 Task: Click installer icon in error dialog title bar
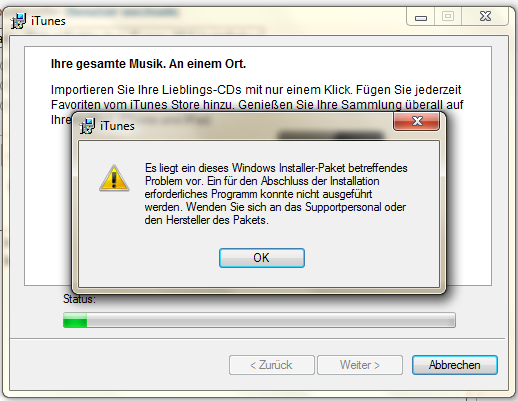87,126
